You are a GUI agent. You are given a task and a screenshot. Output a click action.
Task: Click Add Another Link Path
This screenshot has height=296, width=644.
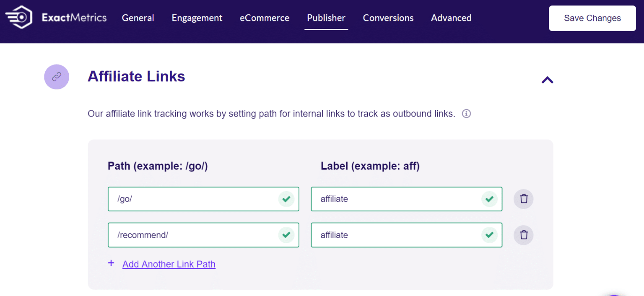tap(169, 264)
